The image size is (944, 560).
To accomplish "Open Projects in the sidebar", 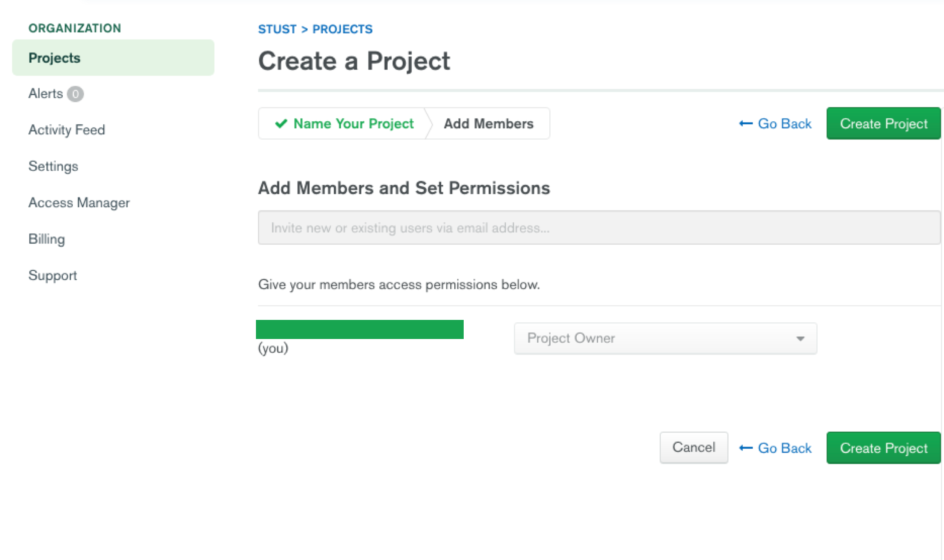I will point(54,58).
